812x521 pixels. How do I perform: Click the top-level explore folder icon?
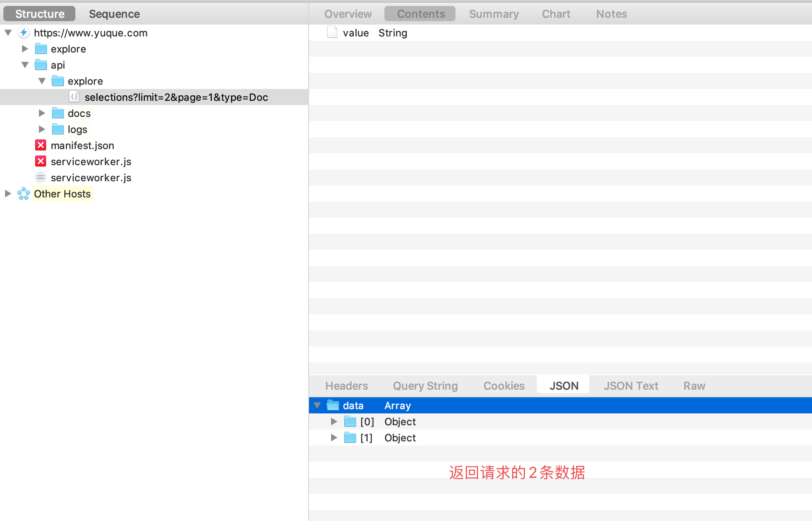pyautogui.click(x=41, y=49)
